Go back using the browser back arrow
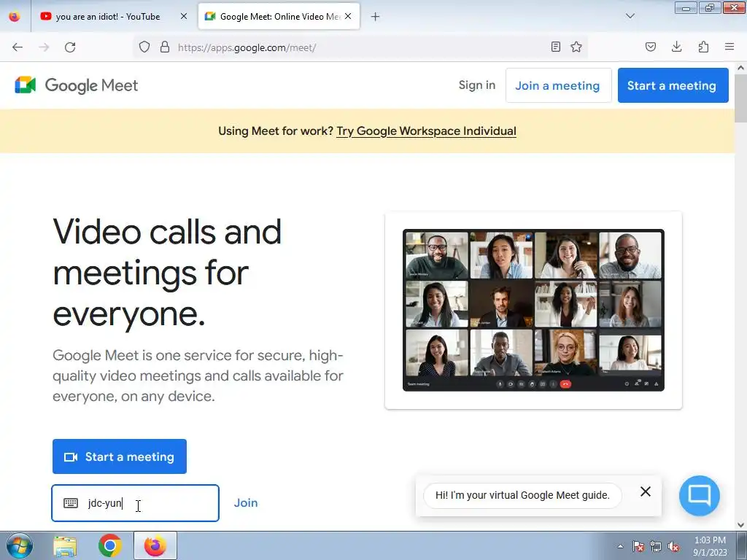Viewport: 747px width, 560px height. 18,47
